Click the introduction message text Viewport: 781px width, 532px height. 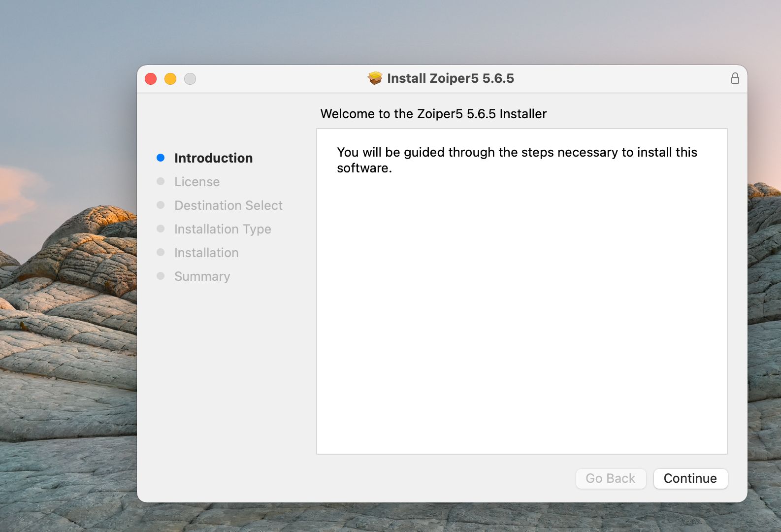517,160
